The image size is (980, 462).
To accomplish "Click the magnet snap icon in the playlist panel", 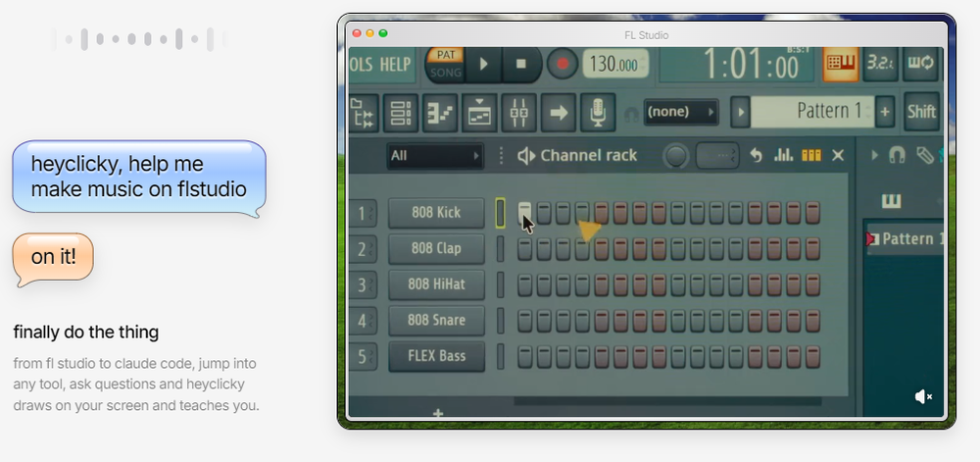I will point(897,154).
